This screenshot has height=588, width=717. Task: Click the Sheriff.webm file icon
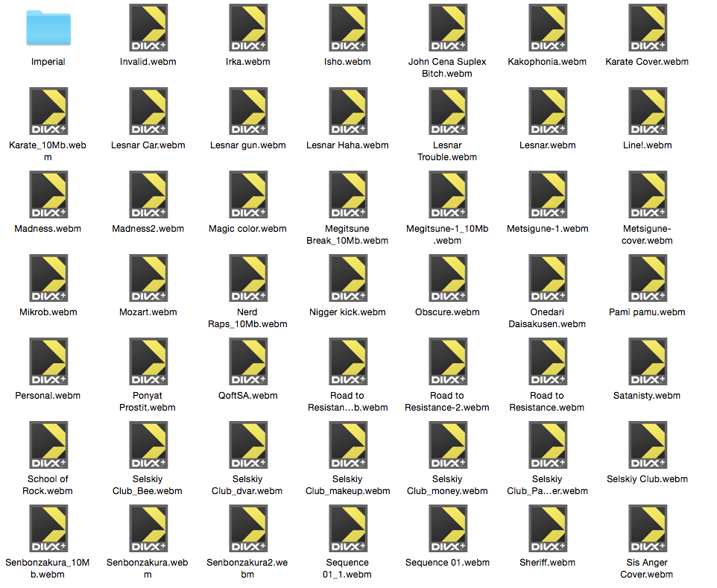548,528
